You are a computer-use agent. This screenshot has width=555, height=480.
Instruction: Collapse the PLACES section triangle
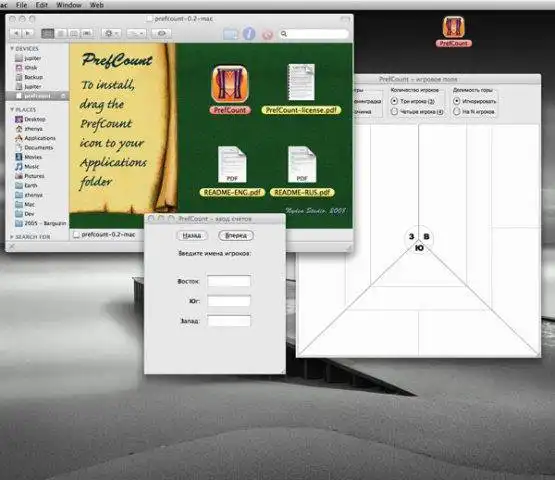click(x=12, y=110)
